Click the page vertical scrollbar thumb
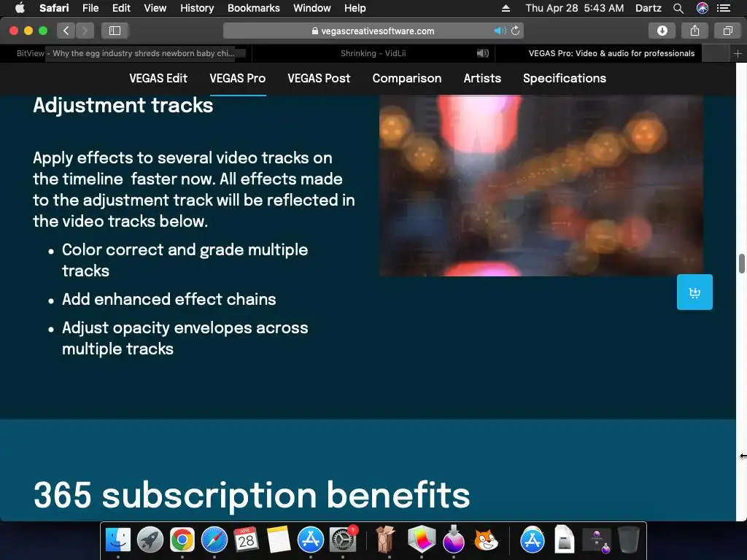747x560 pixels. (742, 264)
